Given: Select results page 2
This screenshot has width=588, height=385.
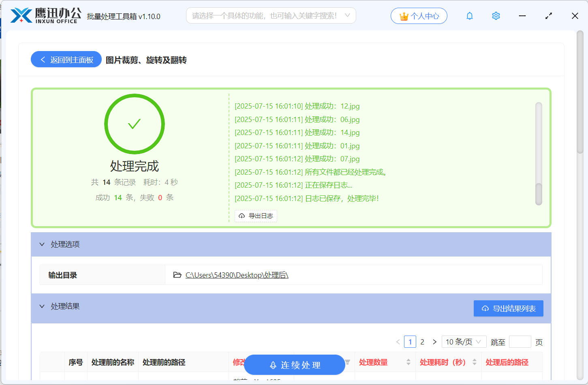Looking at the screenshot, I should coord(422,342).
